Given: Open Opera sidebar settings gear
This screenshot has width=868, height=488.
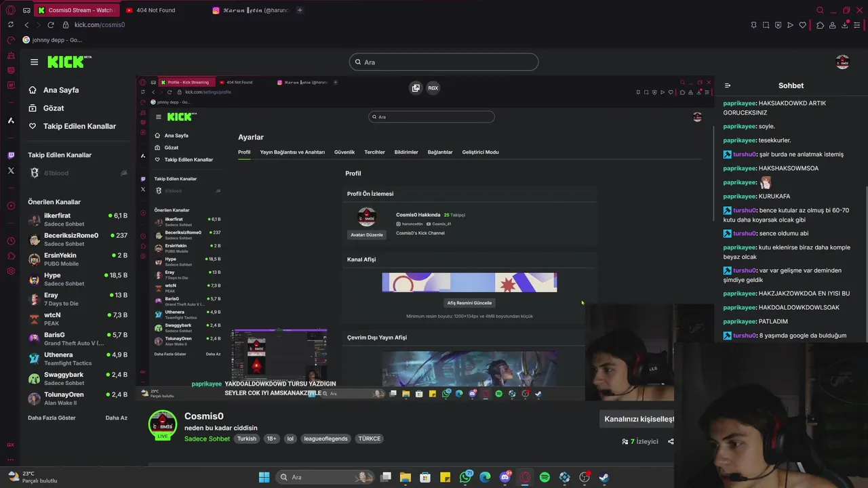Looking at the screenshot, I should 11,271.
